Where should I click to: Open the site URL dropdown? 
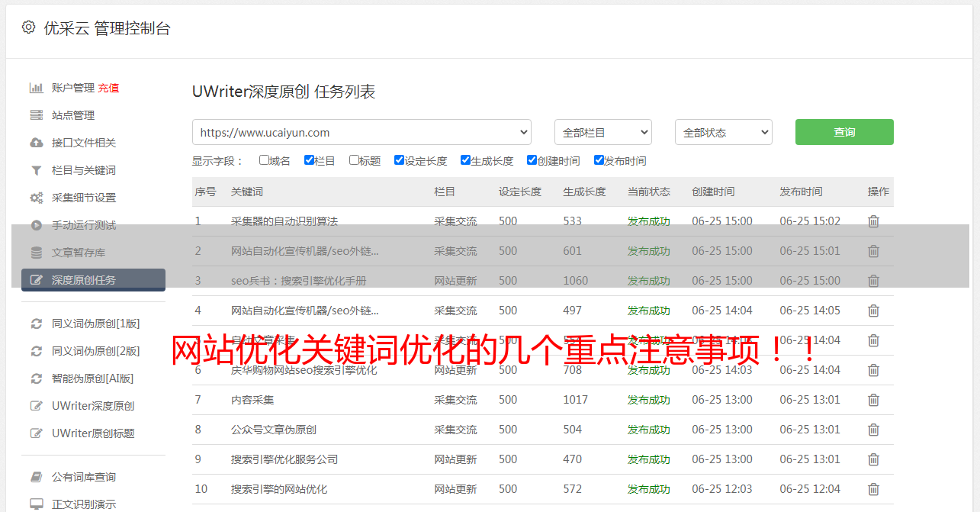361,132
